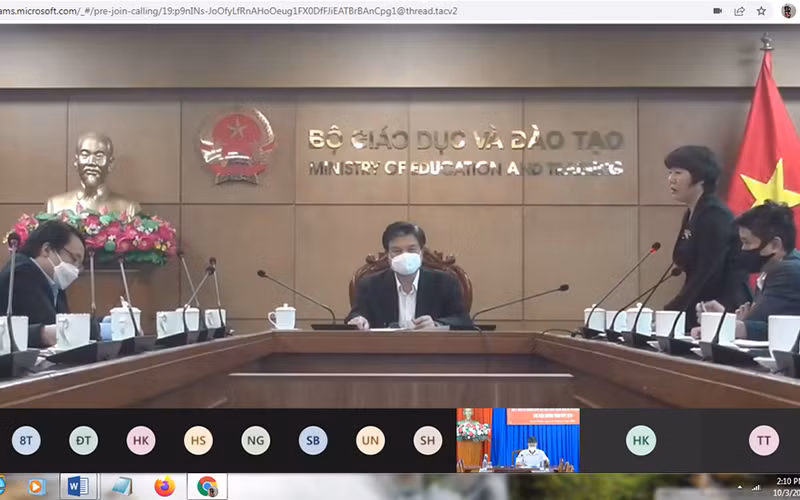The height and width of the screenshot is (500, 800).
Task: Open Microsoft Word from the taskbar
Action: pyautogui.click(x=78, y=487)
